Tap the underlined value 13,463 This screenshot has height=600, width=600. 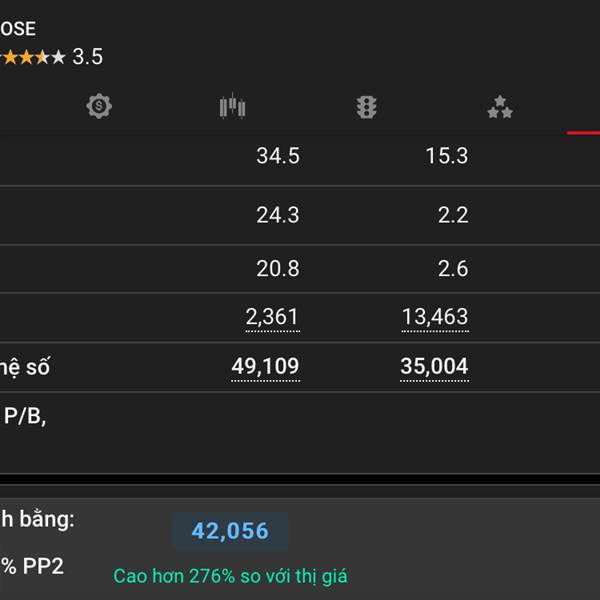[435, 317]
